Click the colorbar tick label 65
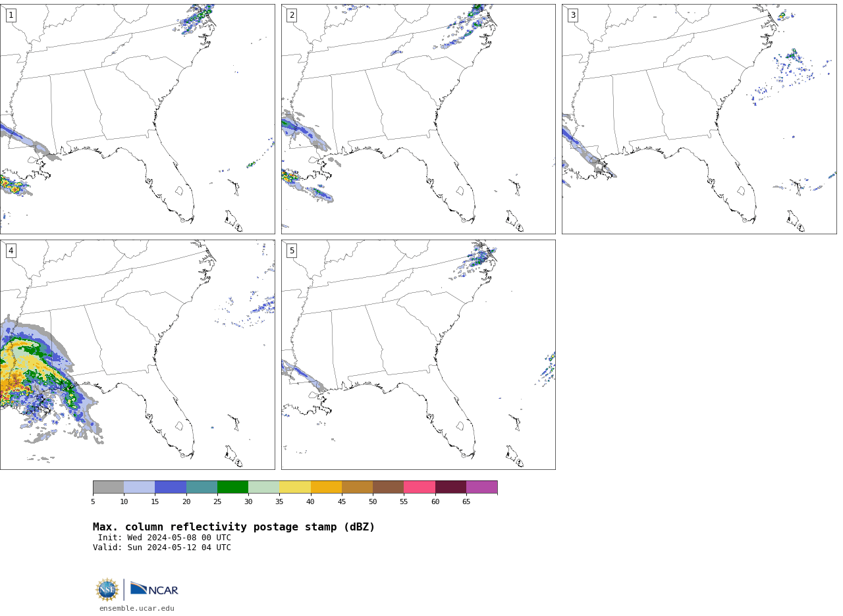The width and height of the screenshot is (843, 616). click(466, 502)
